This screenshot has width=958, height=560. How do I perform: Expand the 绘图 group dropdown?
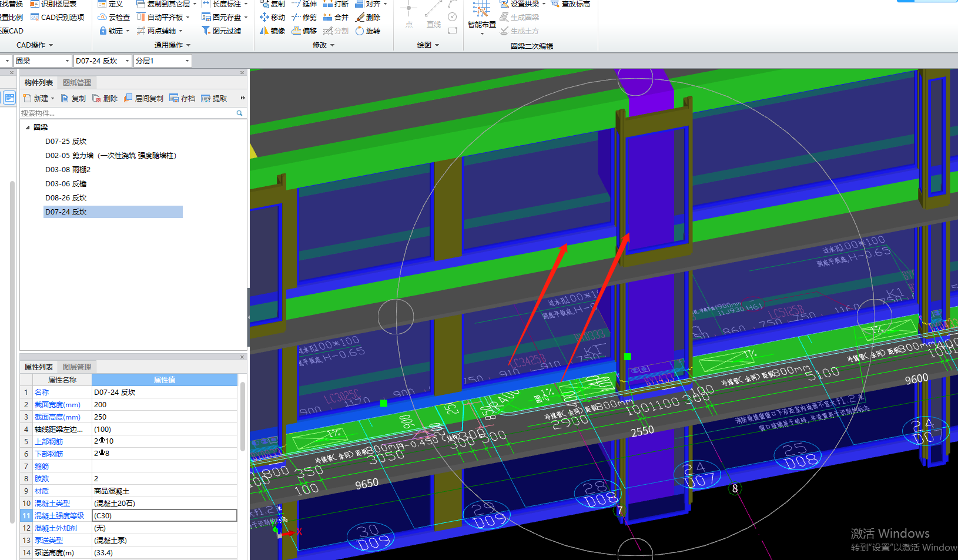[x=428, y=45]
